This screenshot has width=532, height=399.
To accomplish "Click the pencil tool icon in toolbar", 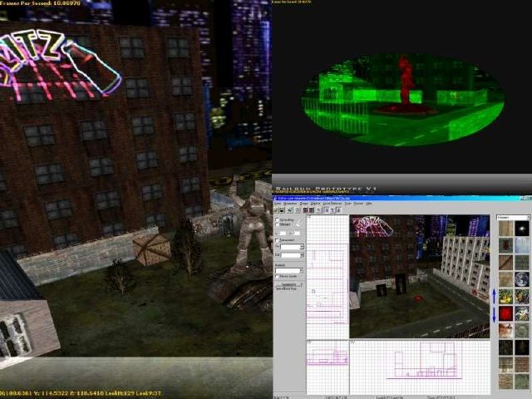I will click(x=318, y=210).
